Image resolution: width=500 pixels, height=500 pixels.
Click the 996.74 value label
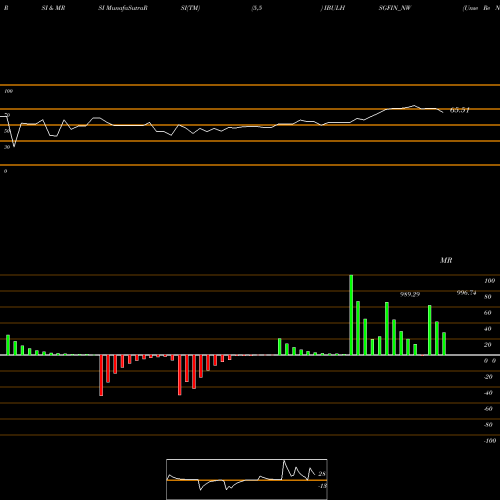point(466,293)
